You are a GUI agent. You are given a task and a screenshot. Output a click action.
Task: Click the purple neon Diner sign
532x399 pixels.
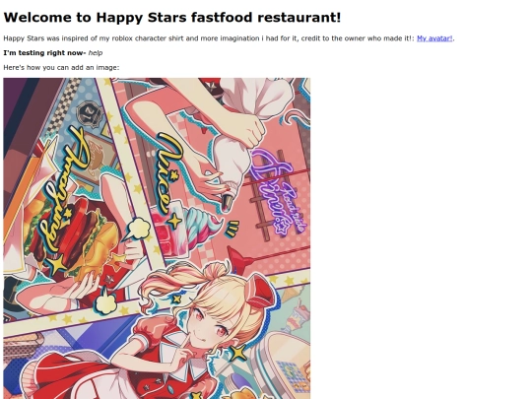pos(279,192)
